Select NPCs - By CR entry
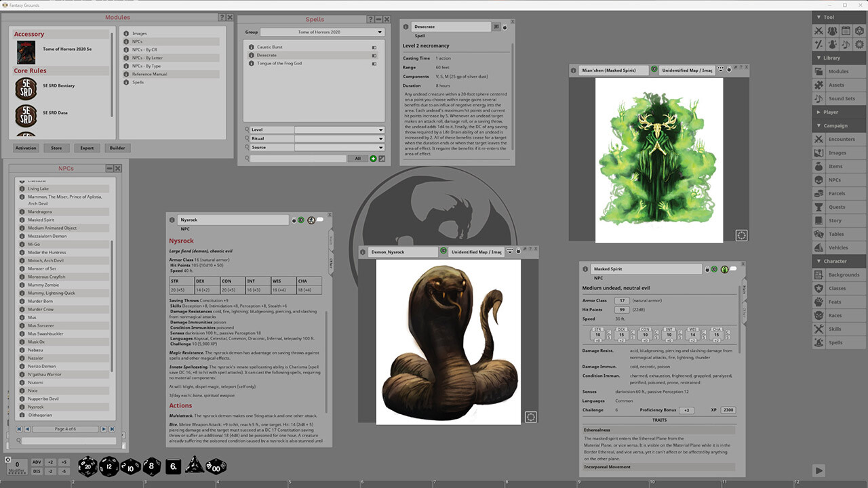Image resolution: width=868 pixels, height=488 pixels. pyautogui.click(x=170, y=49)
